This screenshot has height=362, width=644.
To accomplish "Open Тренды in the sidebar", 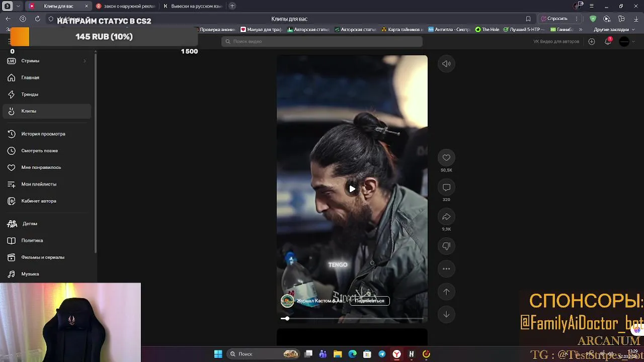I will pos(46,94).
